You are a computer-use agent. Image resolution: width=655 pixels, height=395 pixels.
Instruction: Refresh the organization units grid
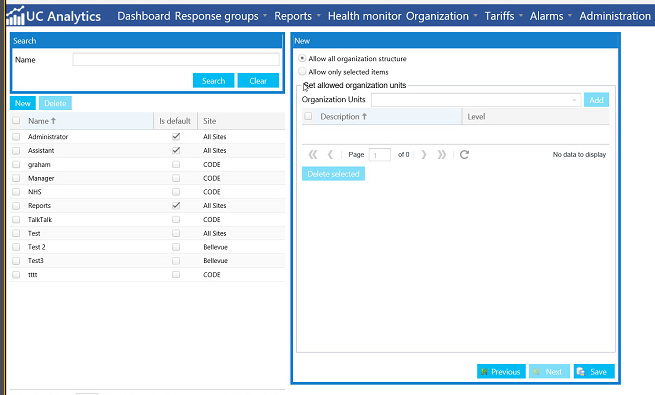click(464, 155)
